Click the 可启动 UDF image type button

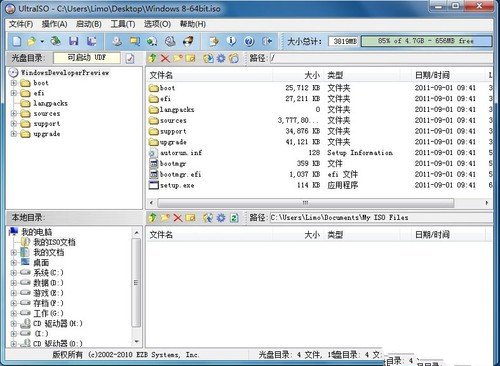click(x=87, y=58)
